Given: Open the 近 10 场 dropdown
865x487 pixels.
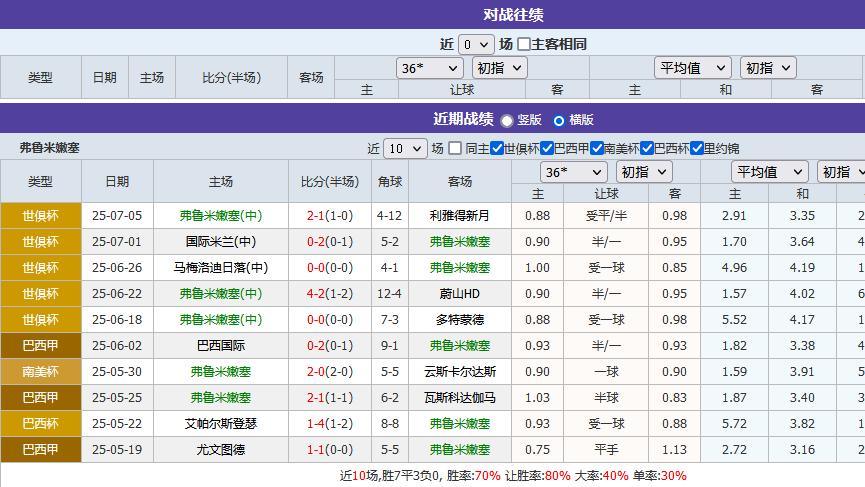Looking at the screenshot, I should [x=405, y=148].
